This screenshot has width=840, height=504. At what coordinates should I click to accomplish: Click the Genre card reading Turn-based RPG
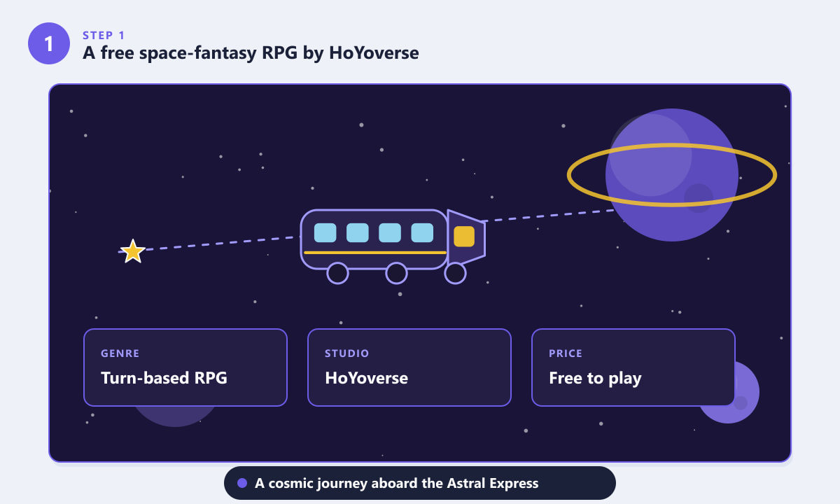(x=185, y=367)
